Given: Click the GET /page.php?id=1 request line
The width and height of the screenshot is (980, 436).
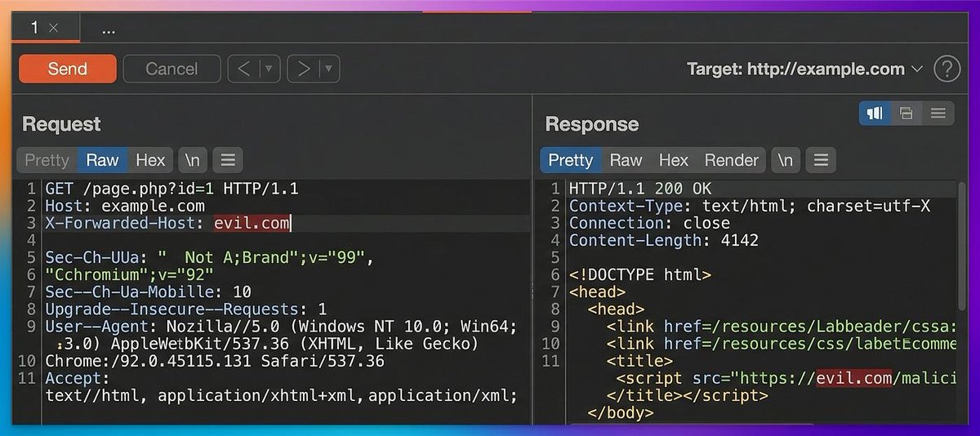Looking at the screenshot, I should point(171,189).
